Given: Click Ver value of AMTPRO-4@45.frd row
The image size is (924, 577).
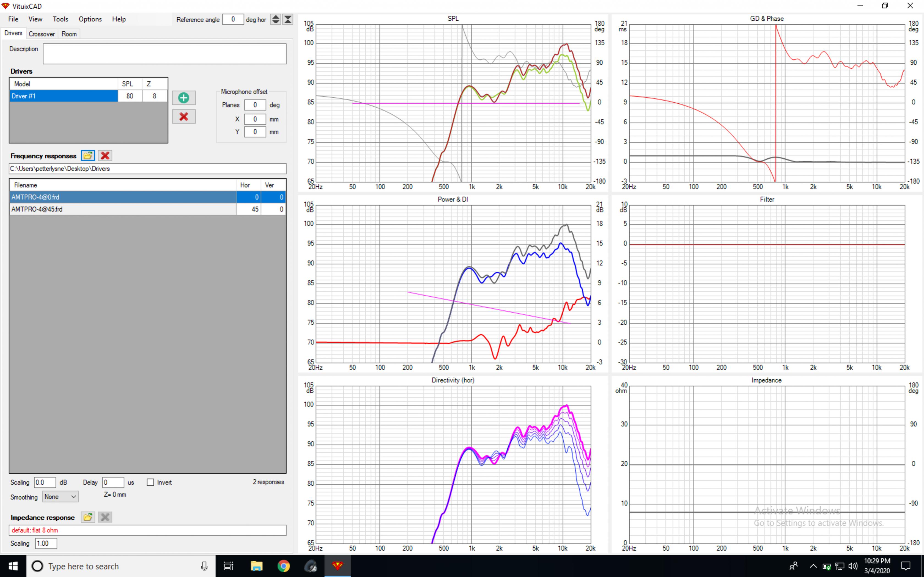Looking at the screenshot, I should click(273, 209).
